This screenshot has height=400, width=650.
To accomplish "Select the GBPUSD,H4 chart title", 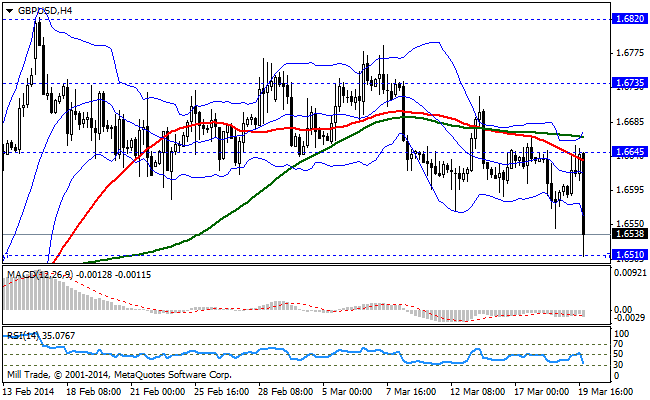I will tap(45, 11).
